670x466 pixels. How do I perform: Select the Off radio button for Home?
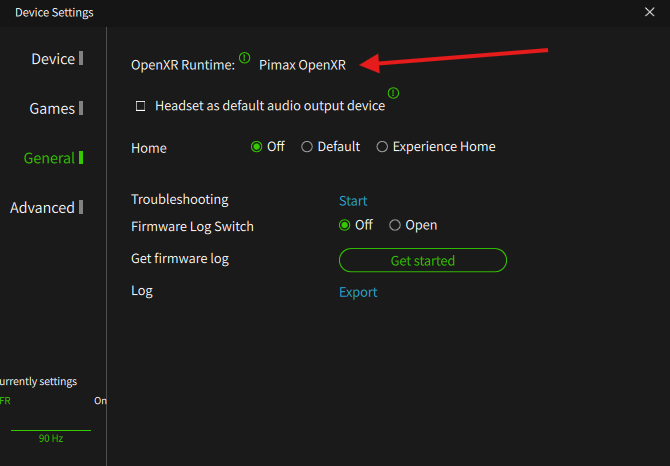tap(257, 147)
